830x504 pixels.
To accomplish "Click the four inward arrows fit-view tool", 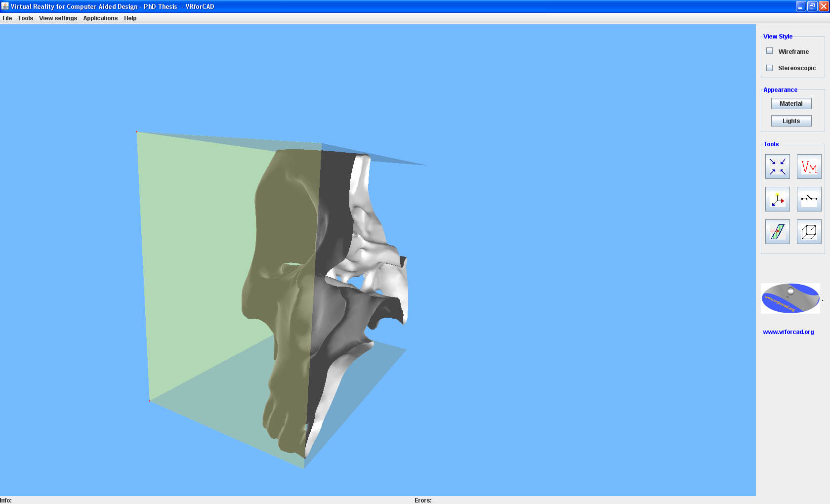I will (x=777, y=167).
